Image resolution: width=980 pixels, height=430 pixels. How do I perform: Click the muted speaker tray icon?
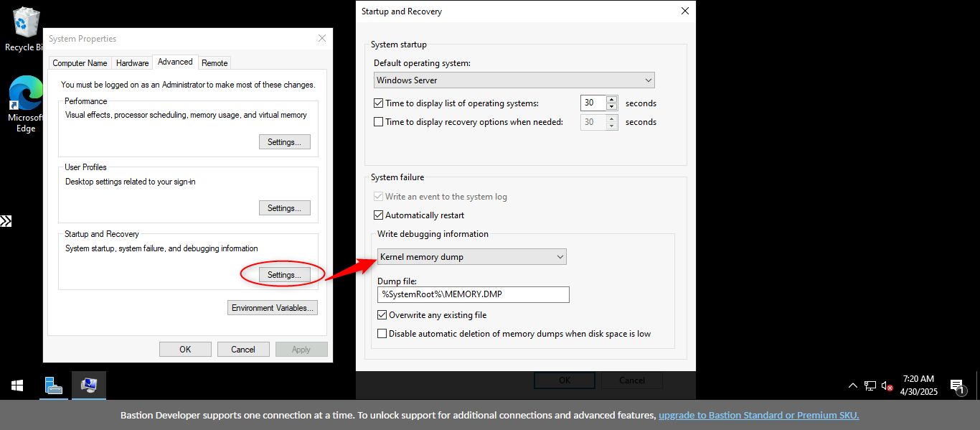(x=887, y=385)
